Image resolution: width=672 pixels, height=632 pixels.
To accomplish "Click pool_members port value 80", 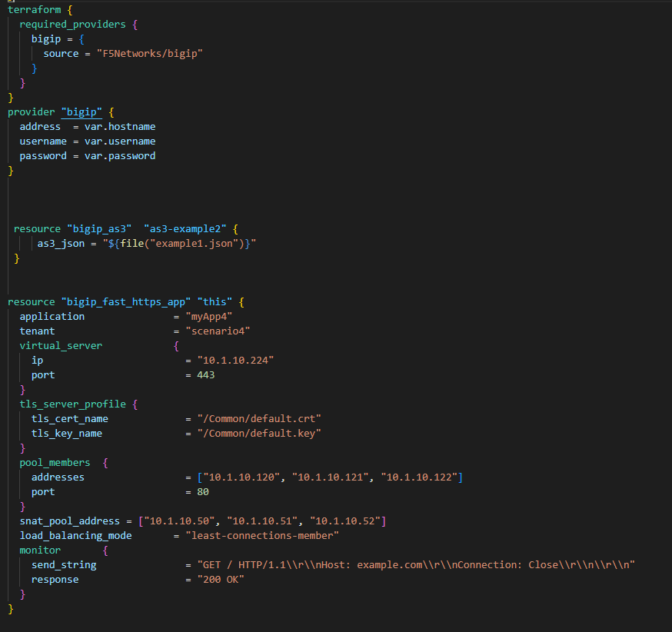I will 203,492.
